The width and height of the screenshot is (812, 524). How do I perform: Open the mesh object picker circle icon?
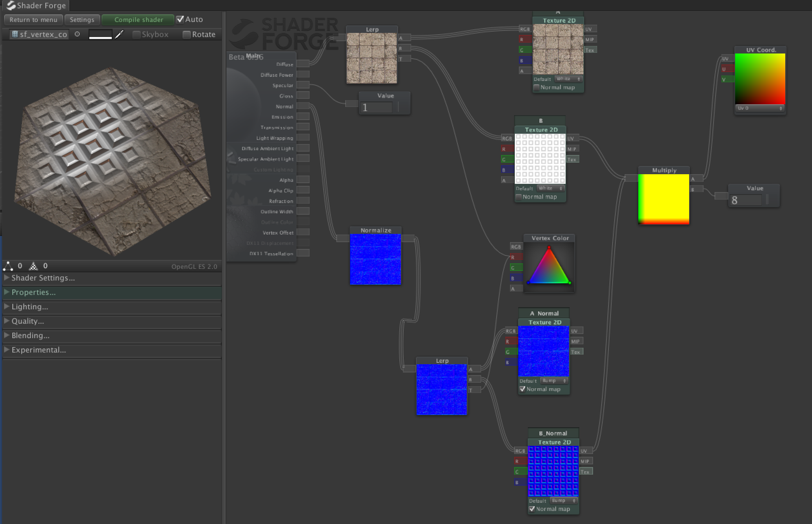point(77,34)
